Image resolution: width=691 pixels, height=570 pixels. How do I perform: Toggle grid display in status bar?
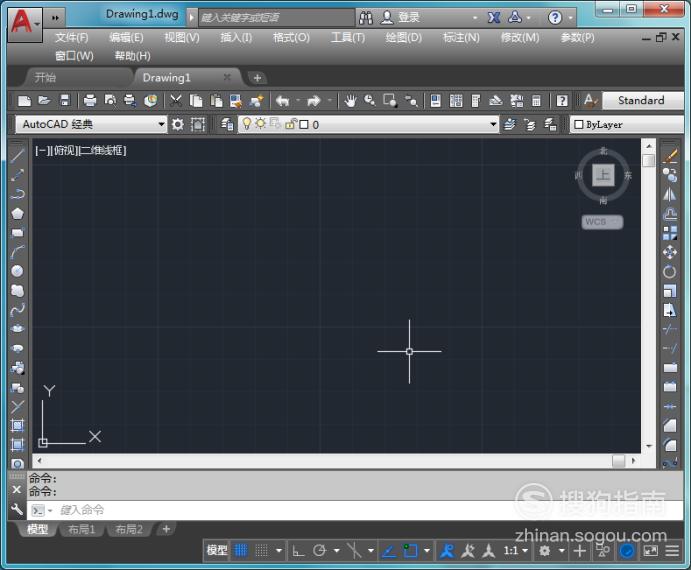point(241,550)
